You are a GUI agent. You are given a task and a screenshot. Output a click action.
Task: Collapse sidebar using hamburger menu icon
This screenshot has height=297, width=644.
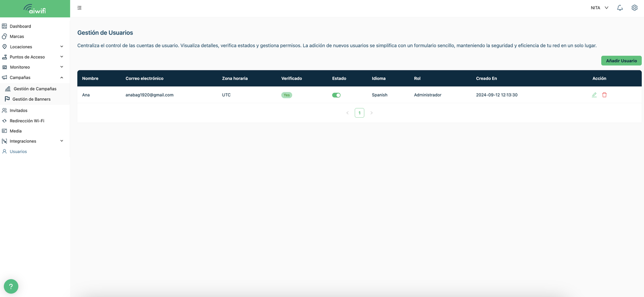pyautogui.click(x=80, y=8)
